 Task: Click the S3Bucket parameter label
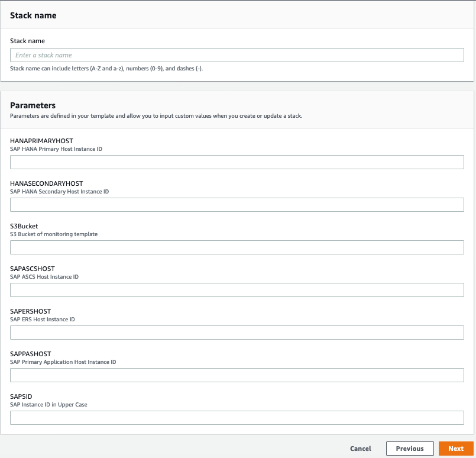point(24,226)
